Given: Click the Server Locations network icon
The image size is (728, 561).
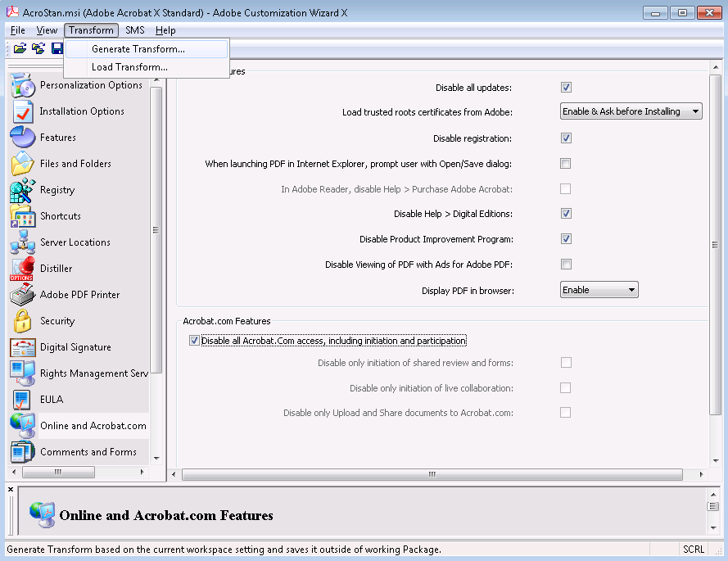Looking at the screenshot, I should [x=22, y=242].
